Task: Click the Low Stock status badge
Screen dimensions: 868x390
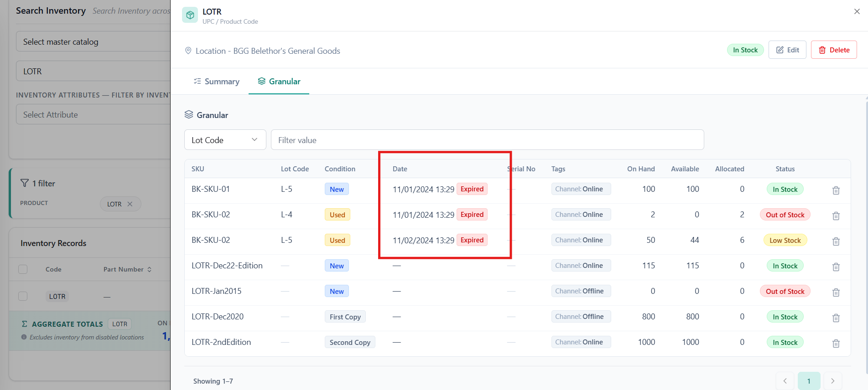Action: (x=785, y=240)
